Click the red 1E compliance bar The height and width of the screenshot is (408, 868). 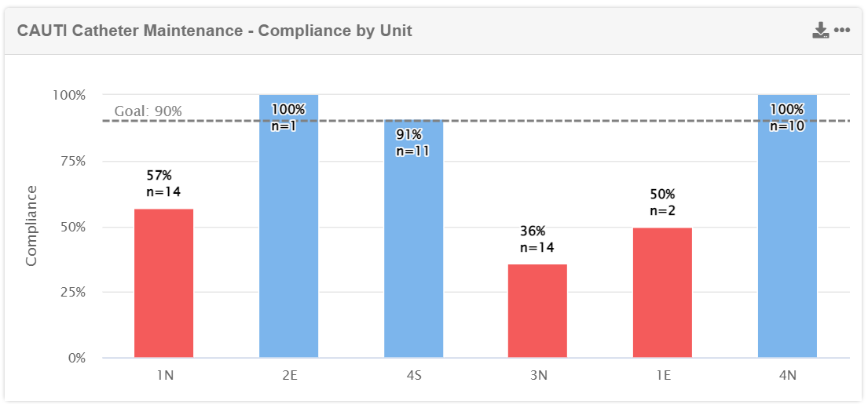click(662, 293)
